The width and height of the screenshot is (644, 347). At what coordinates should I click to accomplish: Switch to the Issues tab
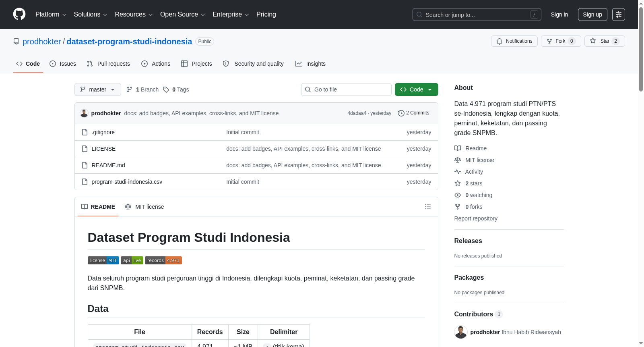click(63, 64)
